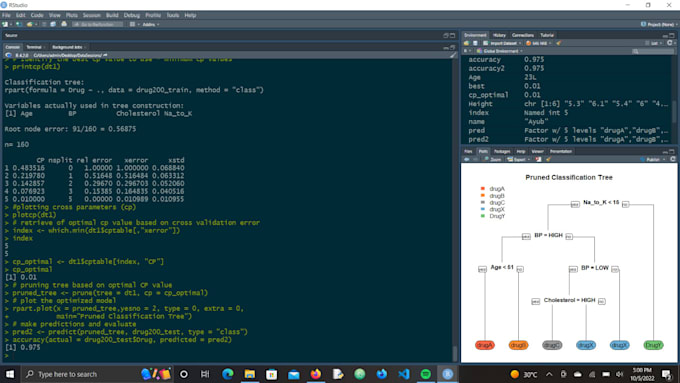Open Spotify from the taskbar
Image resolution: width=680 pixels, height=383 pixels.
pos(426,374)
